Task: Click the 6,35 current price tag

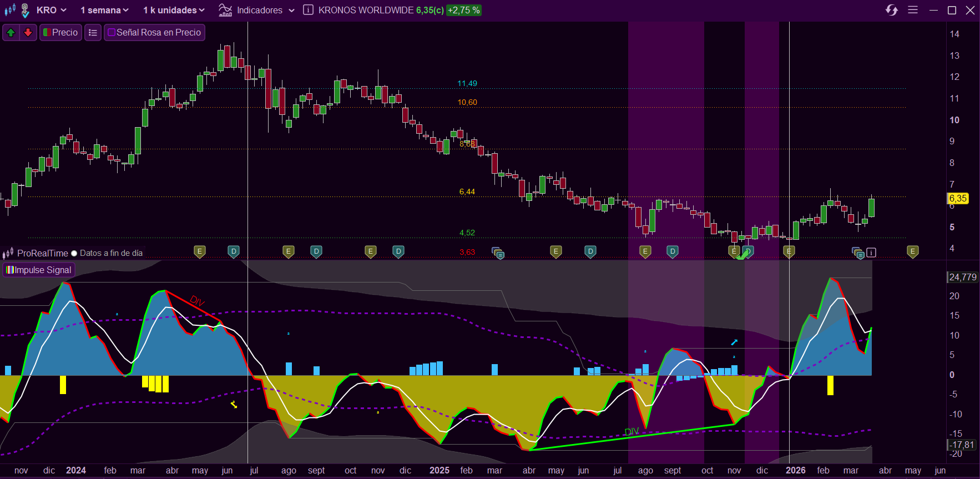Action: pyautogui.click(x=958, y=198)
